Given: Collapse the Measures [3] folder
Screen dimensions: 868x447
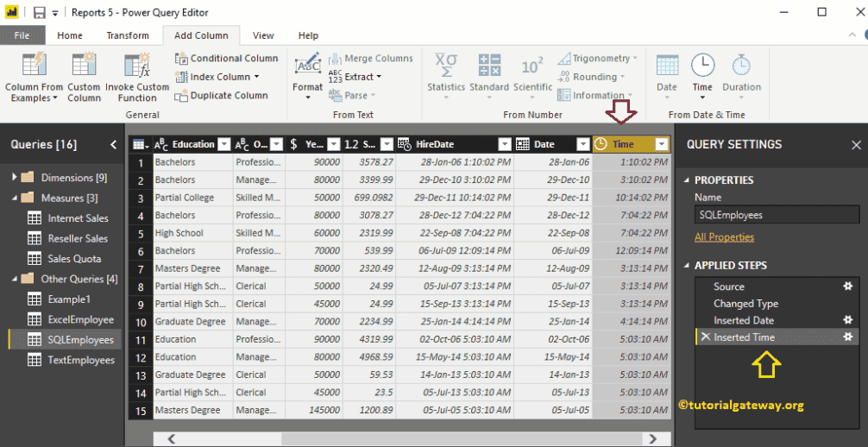Looking at the screenshot, I should pyautogui.click(x=14, y=198).
